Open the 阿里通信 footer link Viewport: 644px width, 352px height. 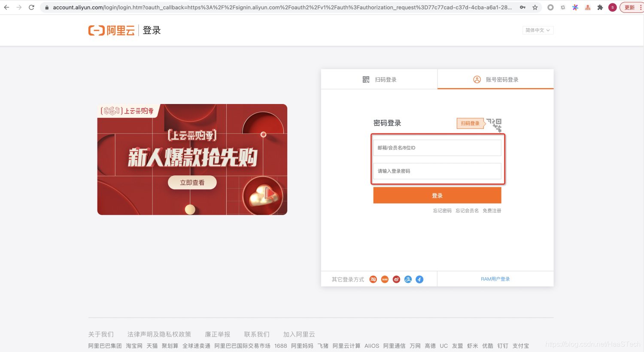click(394, 346)
